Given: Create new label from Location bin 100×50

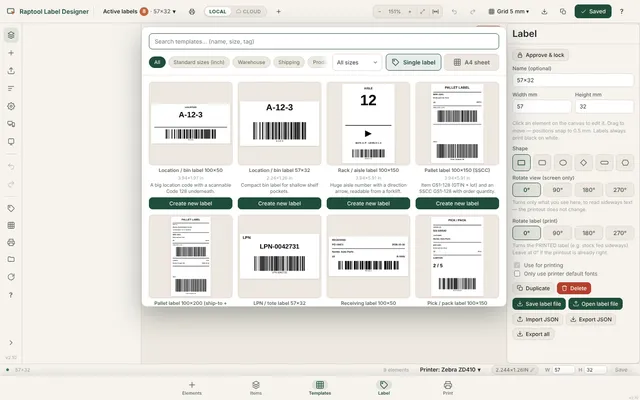Looking at the screenshot, I should coord(191,203).
